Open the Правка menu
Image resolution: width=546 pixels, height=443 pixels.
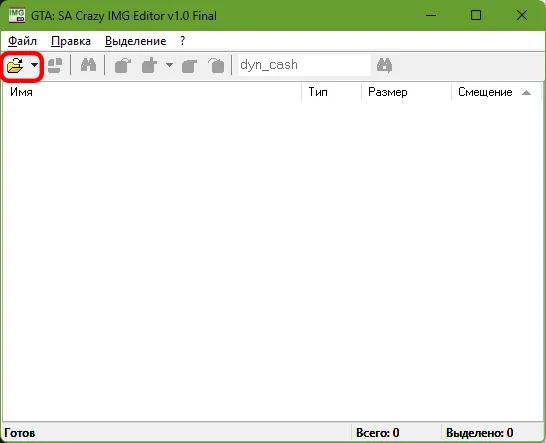(71, 41)
